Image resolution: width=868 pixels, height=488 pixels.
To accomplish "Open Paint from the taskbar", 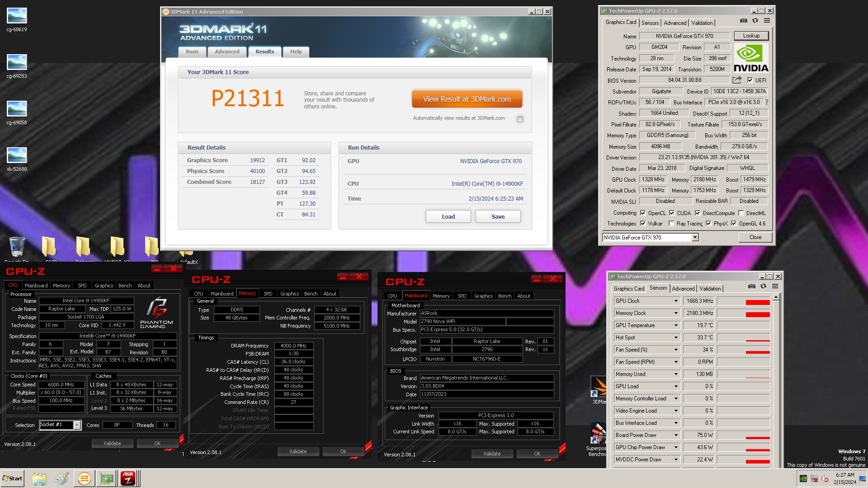I will pos(61,479).
